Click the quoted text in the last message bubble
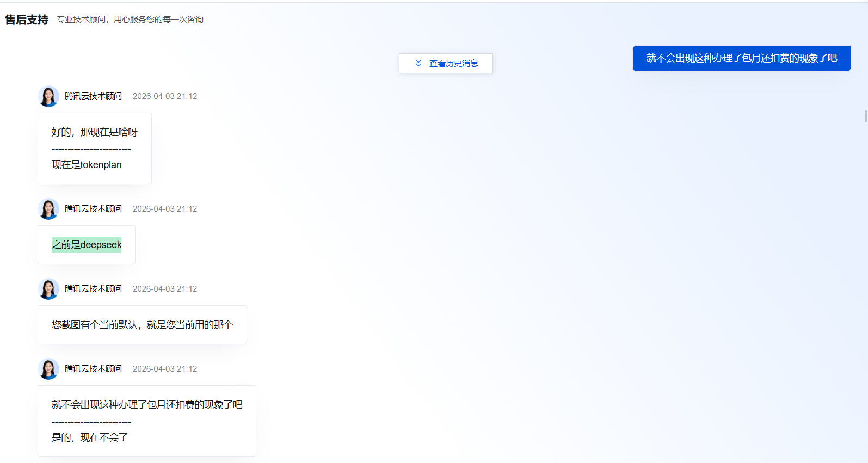This screenshot has height=463, width=868. pos(147,405)
